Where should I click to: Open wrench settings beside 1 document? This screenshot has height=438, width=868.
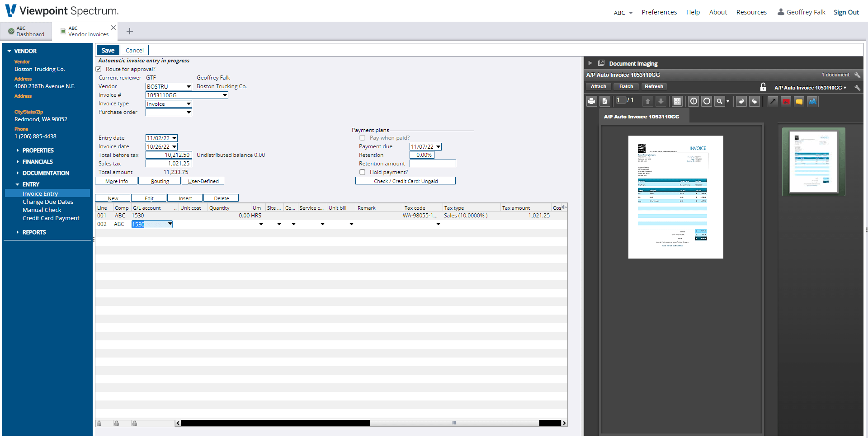click(857, 75)
